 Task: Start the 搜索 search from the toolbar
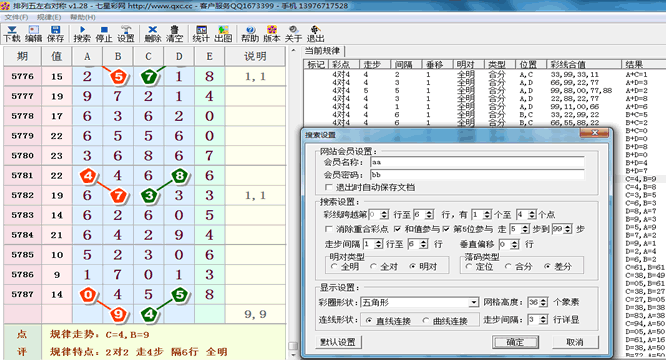pos(82,34)
